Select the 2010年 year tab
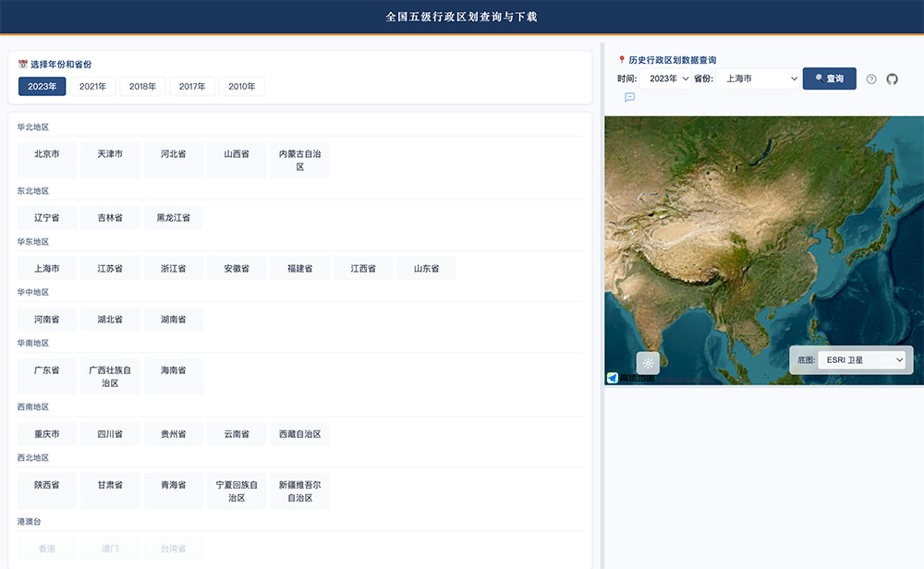The height and width of the screenshot is (569, 924). tap(241, 87)
